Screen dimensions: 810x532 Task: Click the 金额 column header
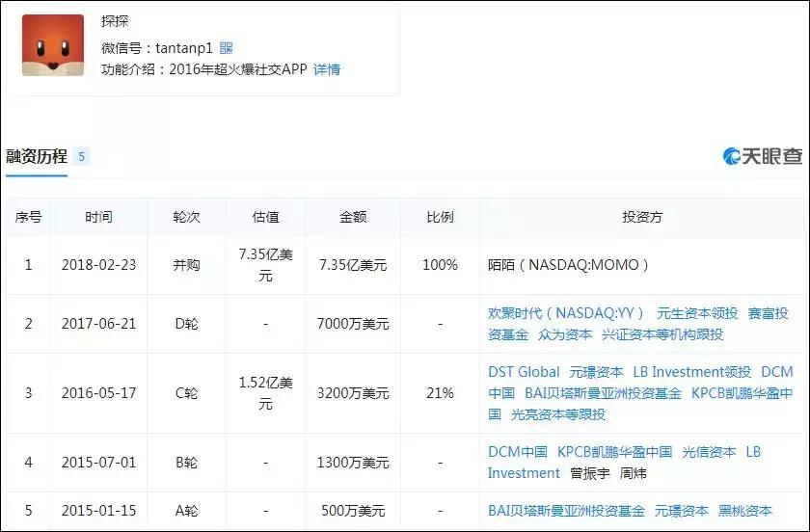click(x=353, y=217)
